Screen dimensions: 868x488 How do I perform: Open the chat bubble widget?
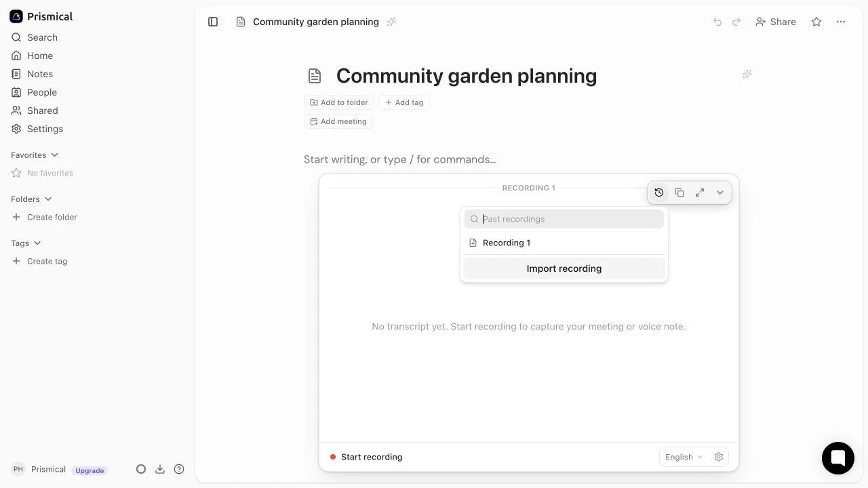837,457
